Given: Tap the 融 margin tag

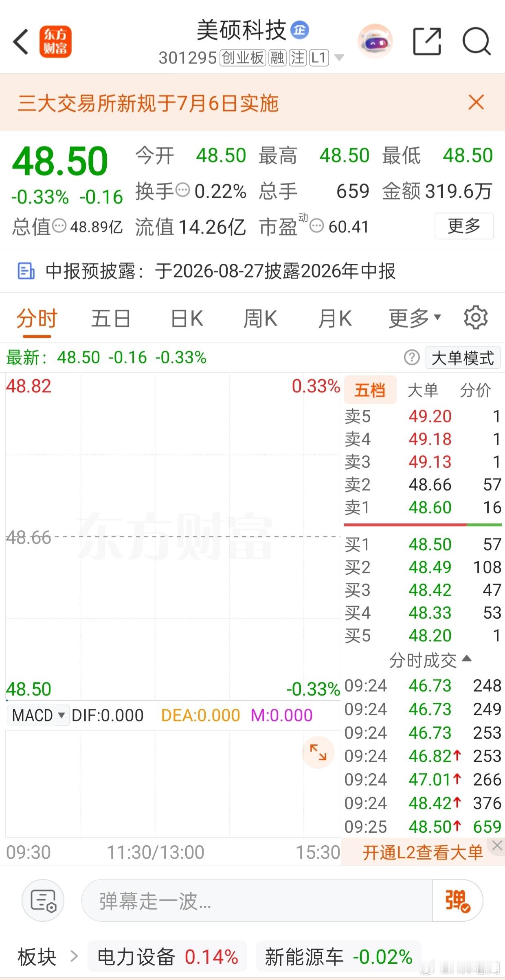Looking at the screenshot, I should coord(277,58).
